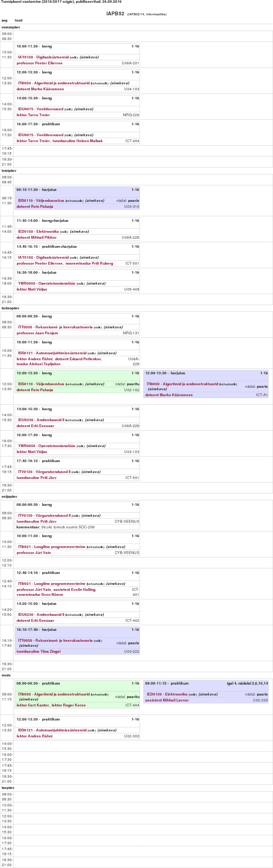Click the IAPB52 group heading

pos(115,14)
